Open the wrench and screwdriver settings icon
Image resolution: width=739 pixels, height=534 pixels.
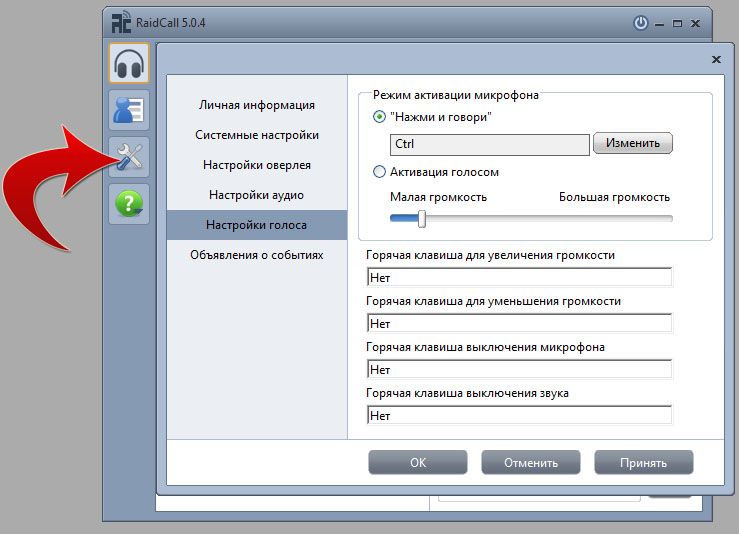pos(129,157)
